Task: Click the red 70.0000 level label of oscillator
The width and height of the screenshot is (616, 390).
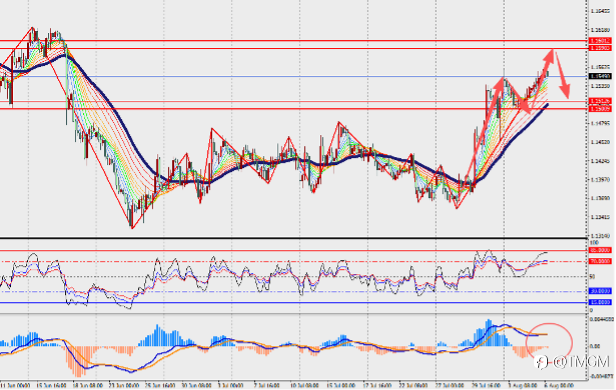Action: (x=600, y=261)
